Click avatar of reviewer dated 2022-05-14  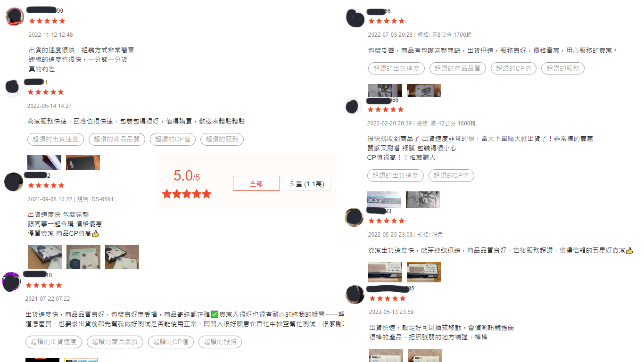[x=14, y=88]
